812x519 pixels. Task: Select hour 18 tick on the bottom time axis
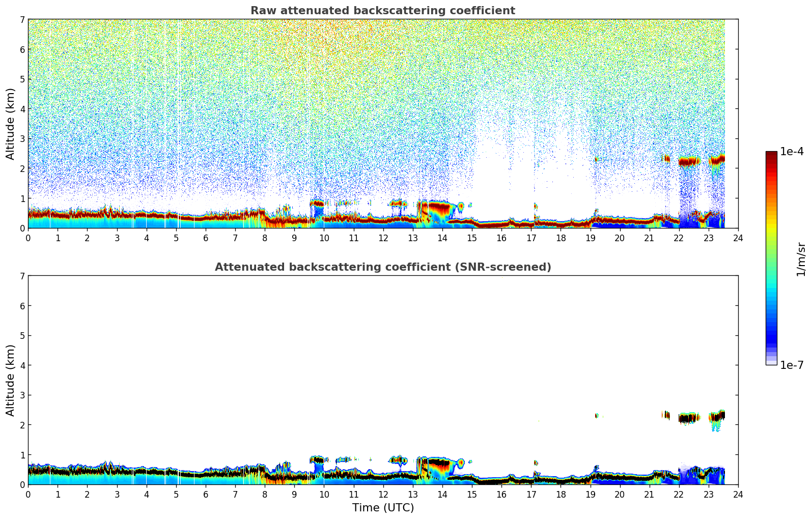pyautogui.click(x=561, y=494)
